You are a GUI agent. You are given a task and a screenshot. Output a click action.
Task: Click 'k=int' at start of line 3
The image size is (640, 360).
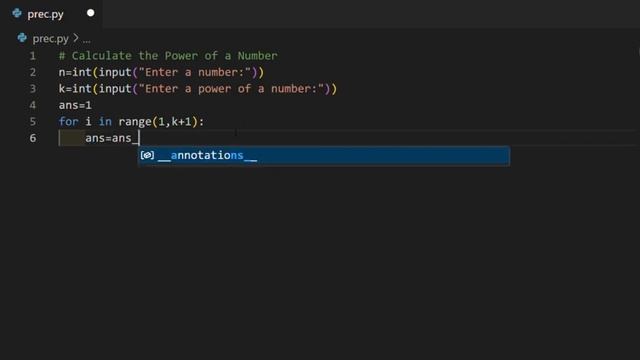[75, 89]
